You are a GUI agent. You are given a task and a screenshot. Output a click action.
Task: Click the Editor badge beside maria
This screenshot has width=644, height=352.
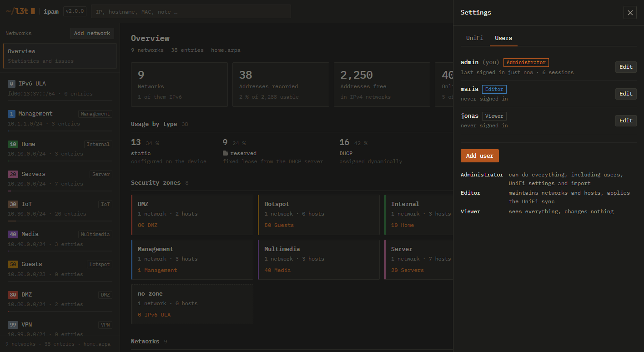click(x=494, y=89)
